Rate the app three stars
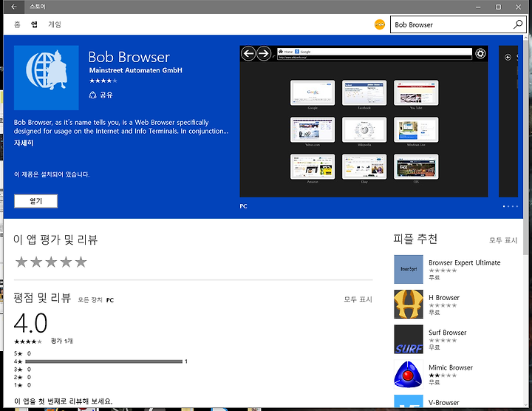This screenshot has width=532, height=411. point(51,262)
